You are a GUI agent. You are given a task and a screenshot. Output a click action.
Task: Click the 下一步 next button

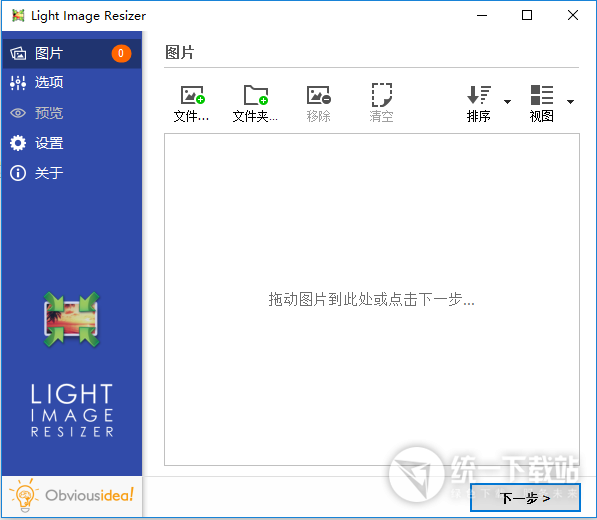coord(525,498)
